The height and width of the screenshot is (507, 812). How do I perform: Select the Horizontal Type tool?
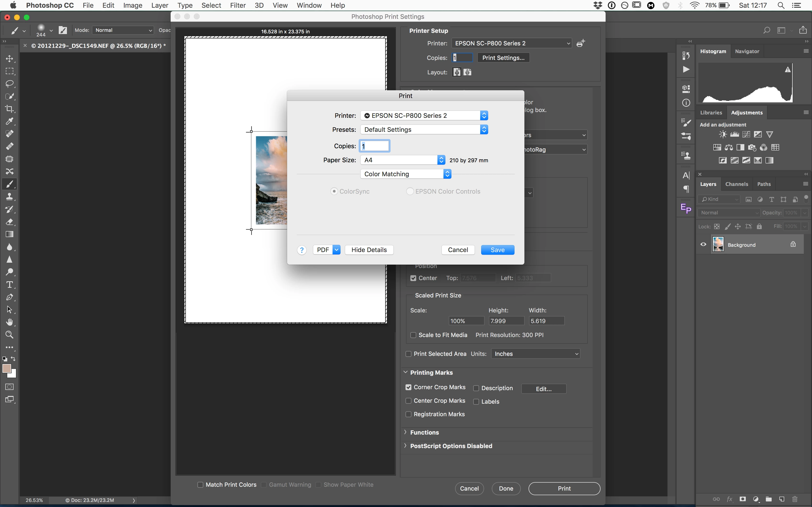coord(9,285)
